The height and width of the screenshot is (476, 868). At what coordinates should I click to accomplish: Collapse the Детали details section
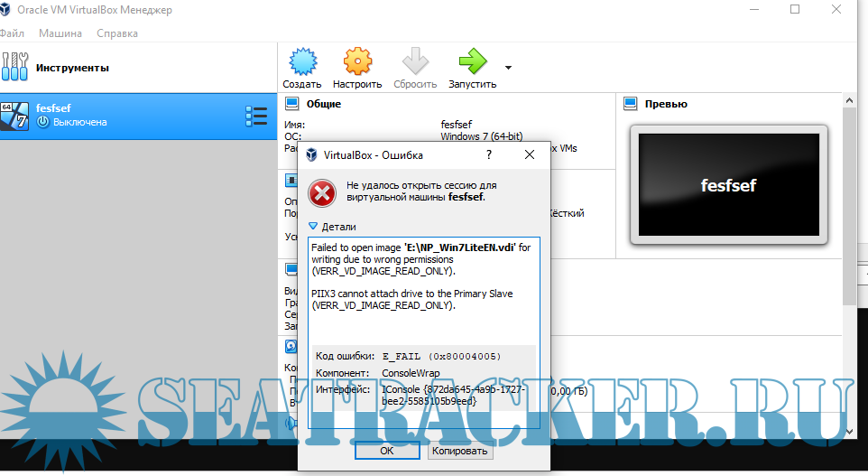[x=314, y=227]
